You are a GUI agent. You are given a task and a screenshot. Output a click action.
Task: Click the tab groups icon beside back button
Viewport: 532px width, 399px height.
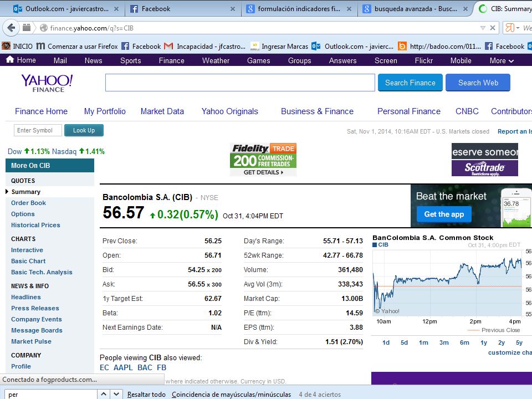[x=27, y=28]
